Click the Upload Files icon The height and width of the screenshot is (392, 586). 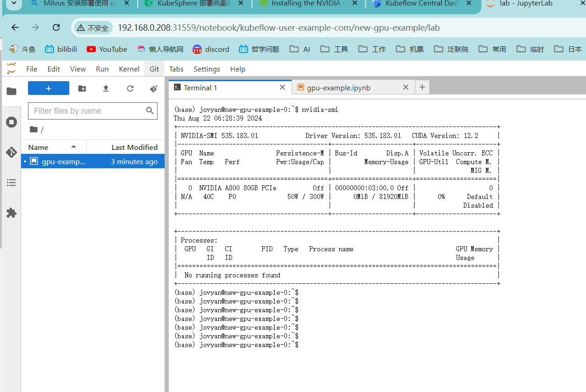(106, 88)
